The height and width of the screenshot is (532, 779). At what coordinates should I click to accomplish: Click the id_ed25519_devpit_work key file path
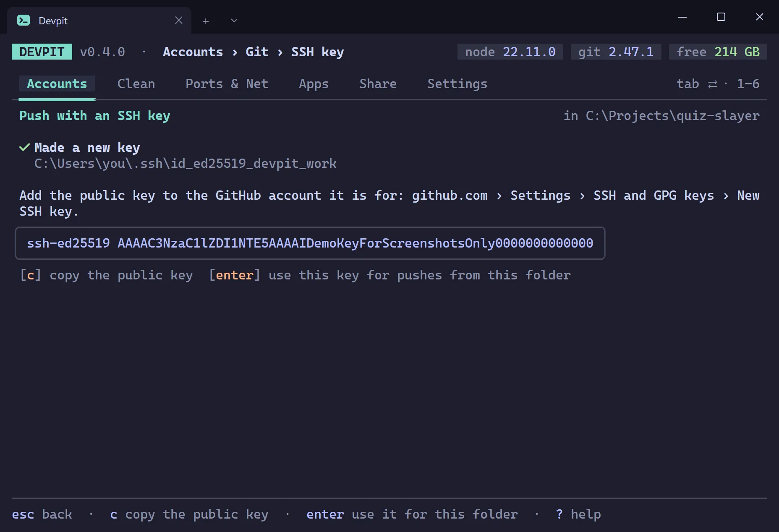tap(186, 164)
